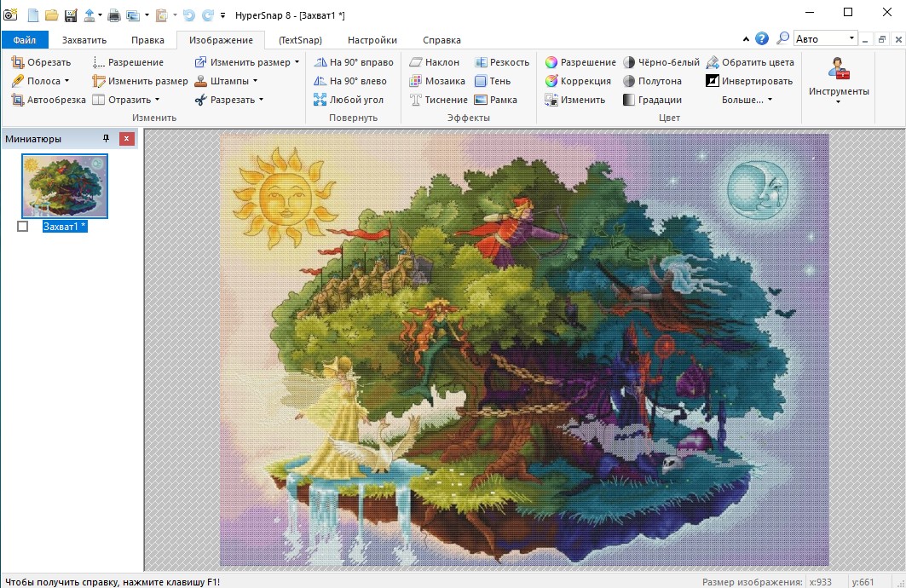Click the Захват1 * thumbnail label
Viewport: 906px width, 588px height.
(65, 227)
